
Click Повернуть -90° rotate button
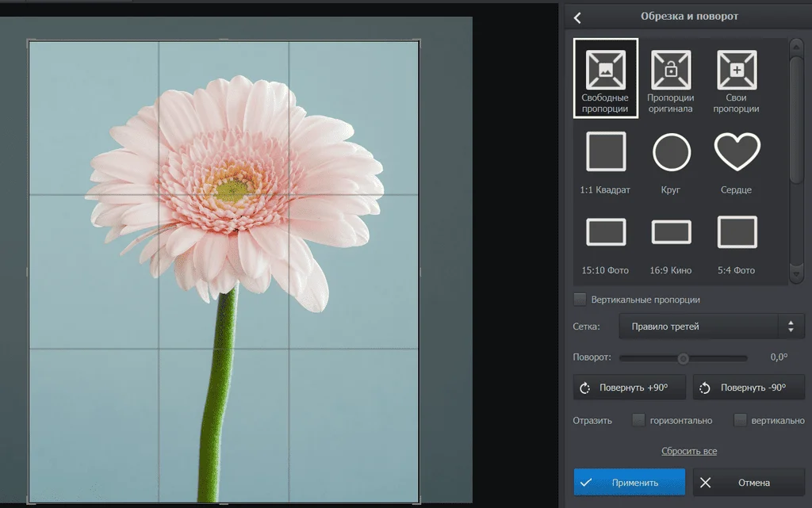[x=749, y=388]
